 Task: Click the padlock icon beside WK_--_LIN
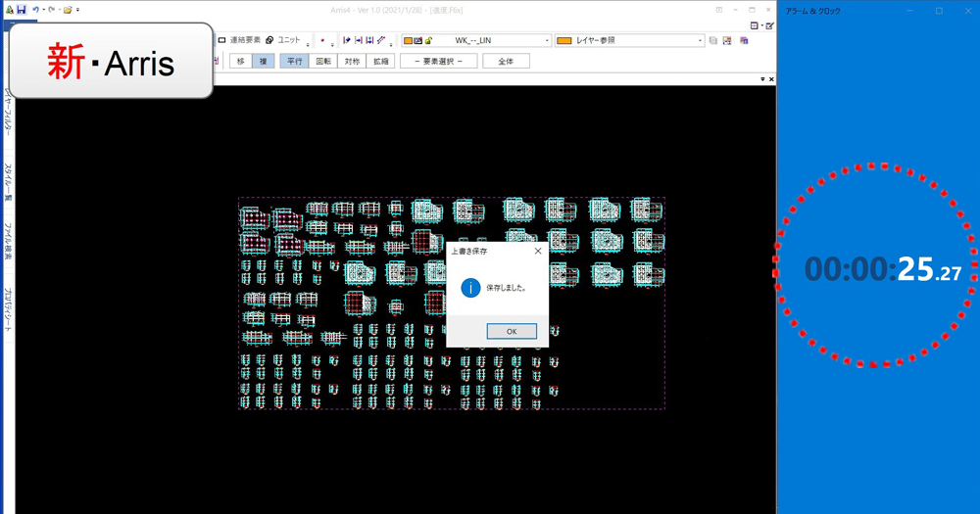click(429, 41)
